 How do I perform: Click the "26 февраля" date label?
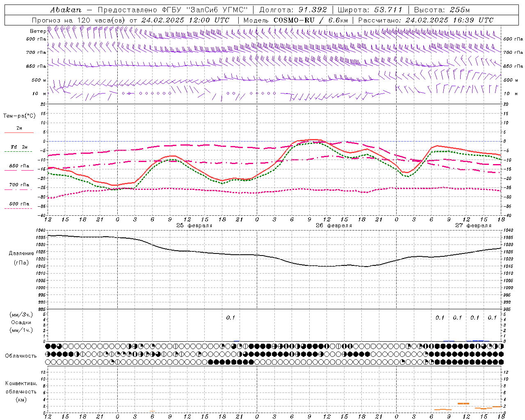click(334, 226)
